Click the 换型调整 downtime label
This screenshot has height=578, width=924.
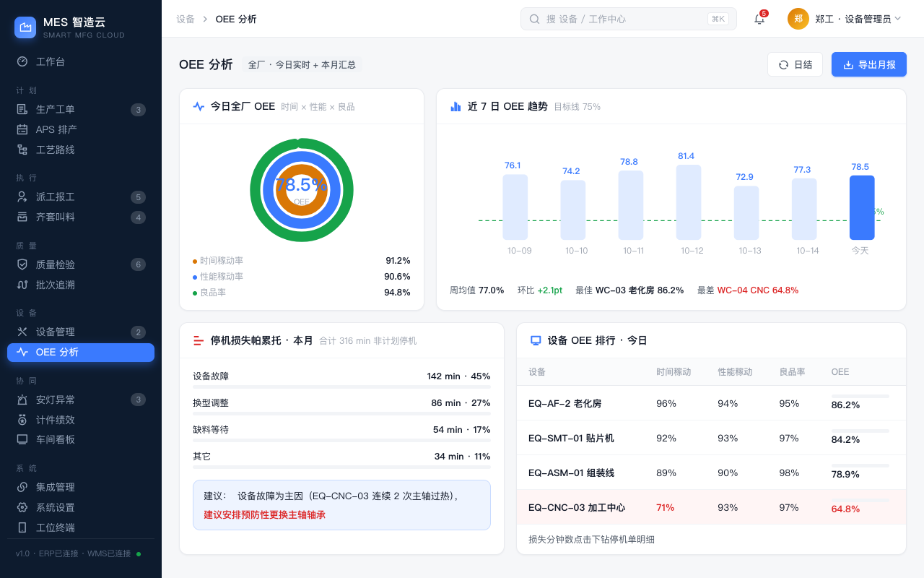(x=211, y=402)
